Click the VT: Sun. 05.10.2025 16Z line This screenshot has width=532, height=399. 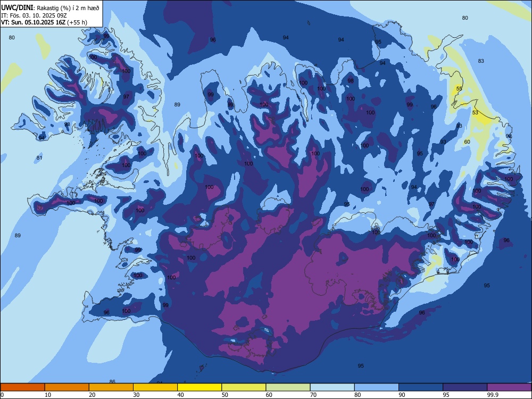44,23
